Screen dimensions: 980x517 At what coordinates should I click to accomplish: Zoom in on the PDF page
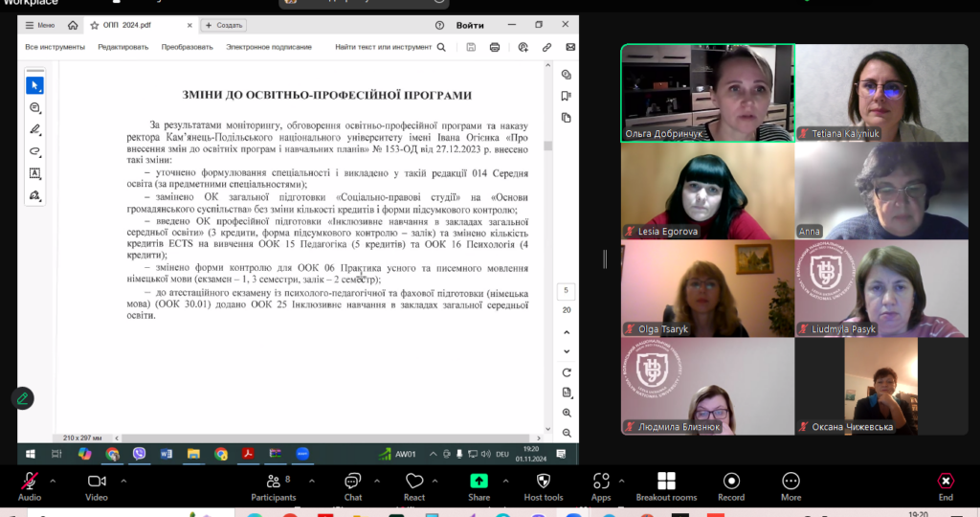[567, 412]
